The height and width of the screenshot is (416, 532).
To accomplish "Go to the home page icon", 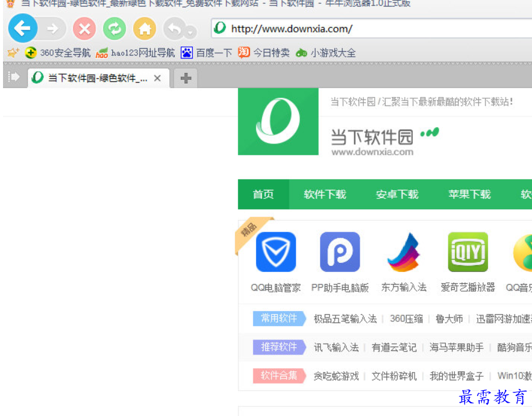I will (x=145, y=29).
